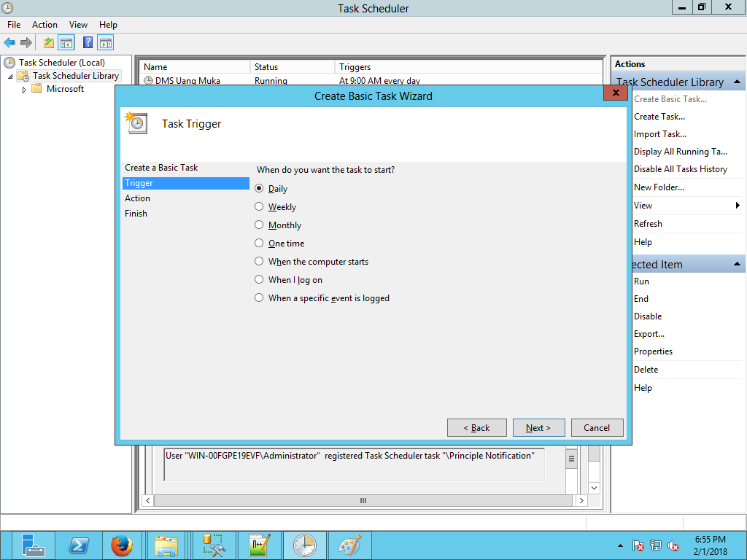Collapse the Task Scheduler Library actions section
The height and width of the screenshot is (560, 747).
(738, 82)
